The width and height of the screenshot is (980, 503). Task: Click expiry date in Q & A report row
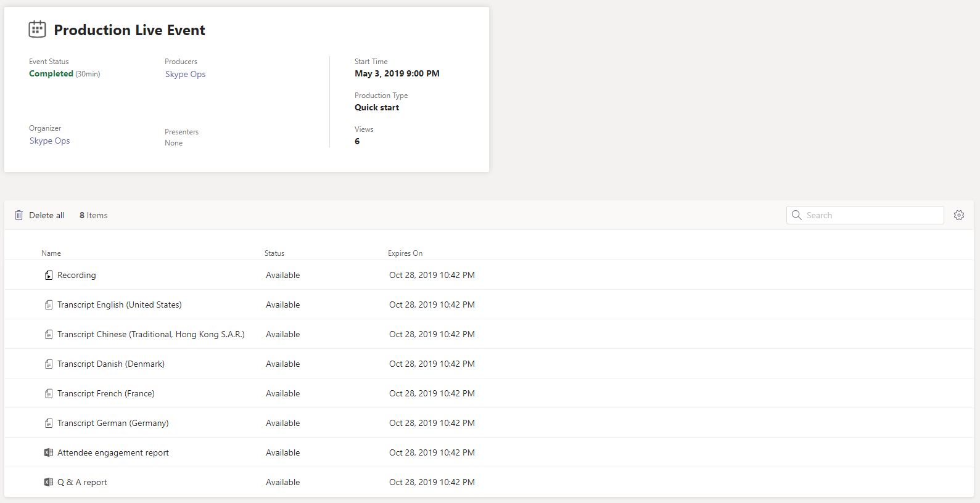click(432, 482)
